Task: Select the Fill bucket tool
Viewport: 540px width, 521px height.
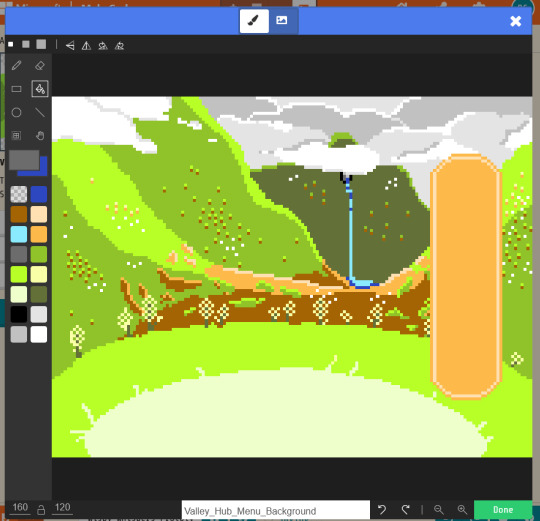Action: click(x=40, y=89)
